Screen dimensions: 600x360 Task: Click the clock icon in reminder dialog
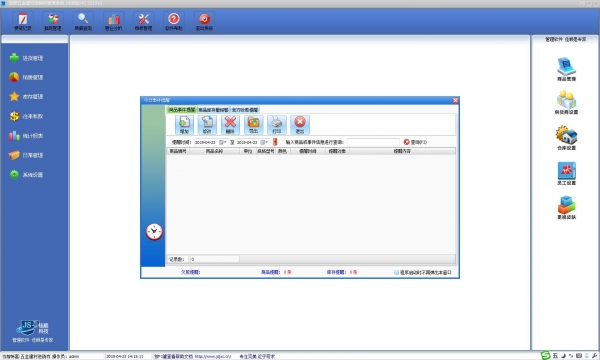[x=154, y=232]
